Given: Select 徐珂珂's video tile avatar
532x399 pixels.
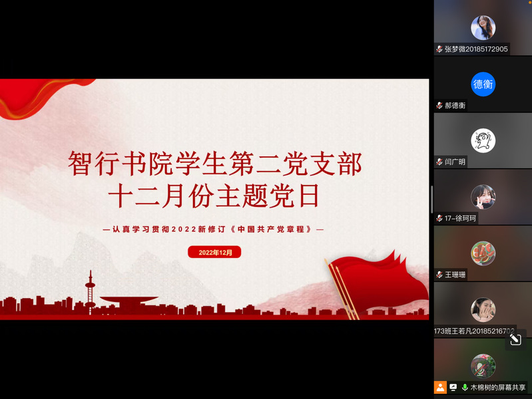Looking at the screenshot, I should pyautogui.click(x=483, y=197).
